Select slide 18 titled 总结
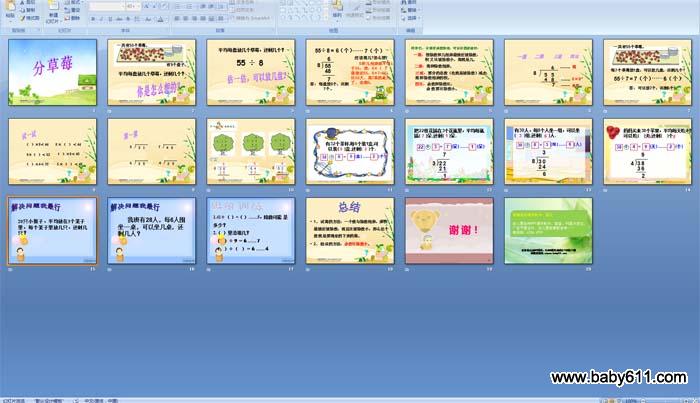 350,231
